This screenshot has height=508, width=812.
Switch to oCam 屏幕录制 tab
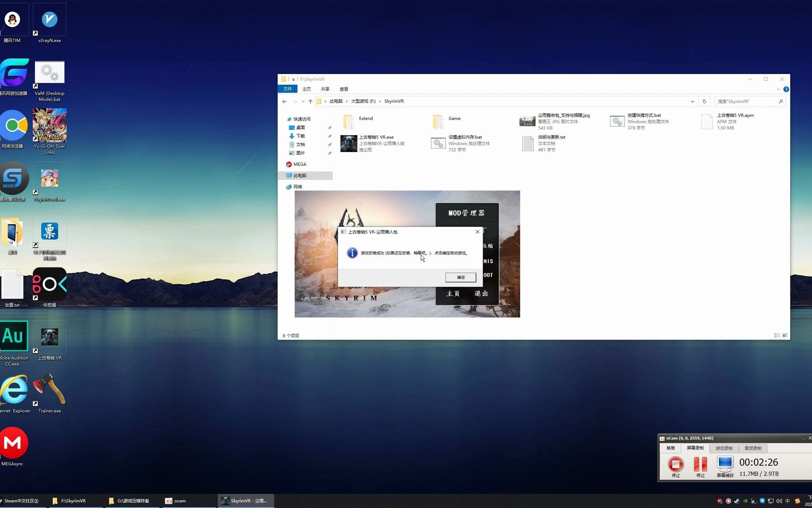click(x=695, y=448)
